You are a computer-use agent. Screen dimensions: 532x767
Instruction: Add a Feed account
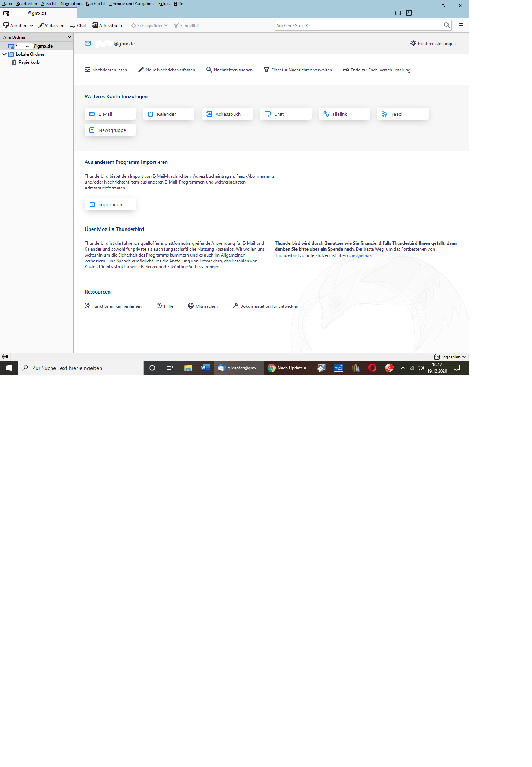403,114
